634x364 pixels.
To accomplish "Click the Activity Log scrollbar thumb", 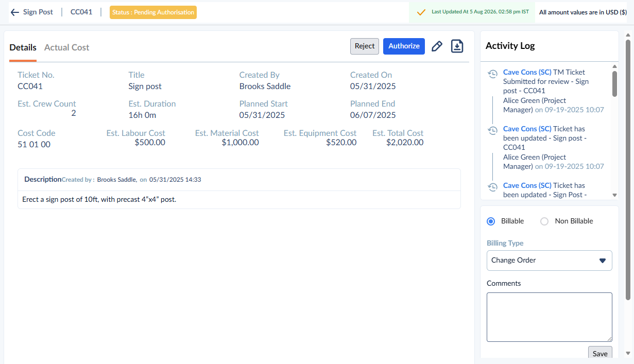I will [614, 84].
